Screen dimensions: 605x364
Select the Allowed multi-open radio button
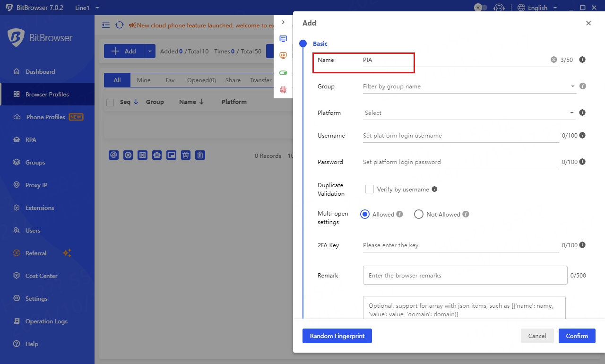click(365, 214)
